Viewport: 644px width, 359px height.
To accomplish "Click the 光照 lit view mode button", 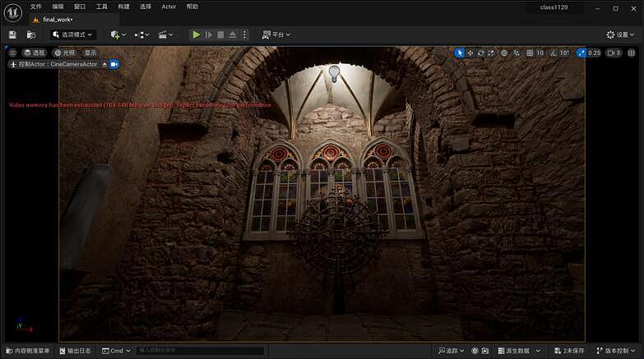I will coord(65,53).
